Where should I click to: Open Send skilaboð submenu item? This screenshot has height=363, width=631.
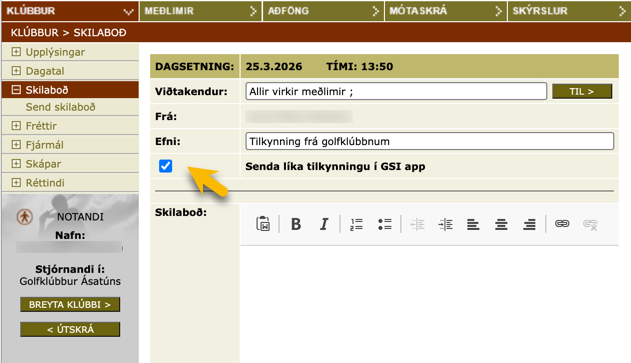coord(60,107)
